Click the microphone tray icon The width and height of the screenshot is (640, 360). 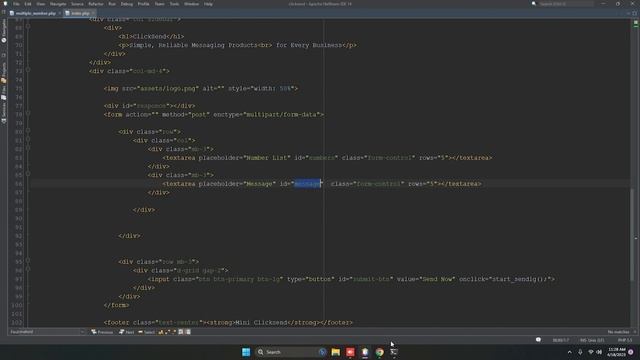coord(580,352)
